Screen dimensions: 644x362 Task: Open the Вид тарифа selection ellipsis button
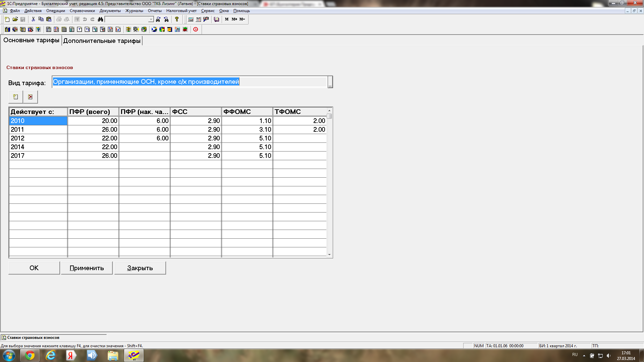click(330, 82)
